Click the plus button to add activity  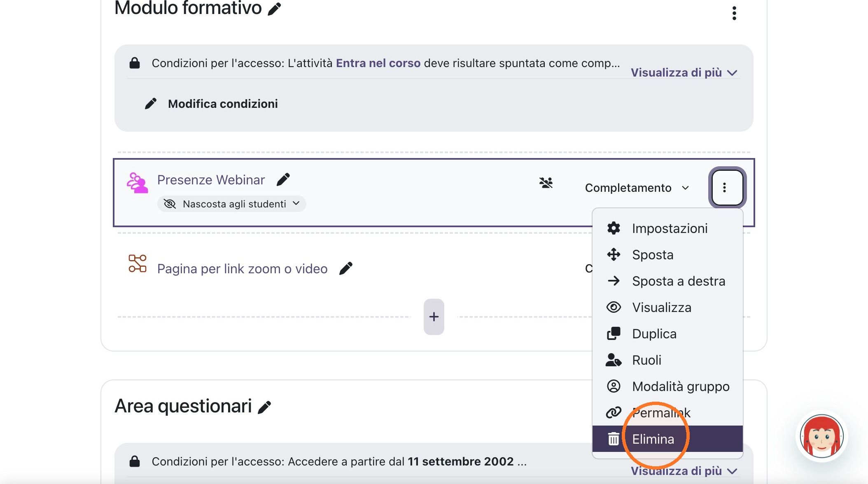tap(434, 317)
